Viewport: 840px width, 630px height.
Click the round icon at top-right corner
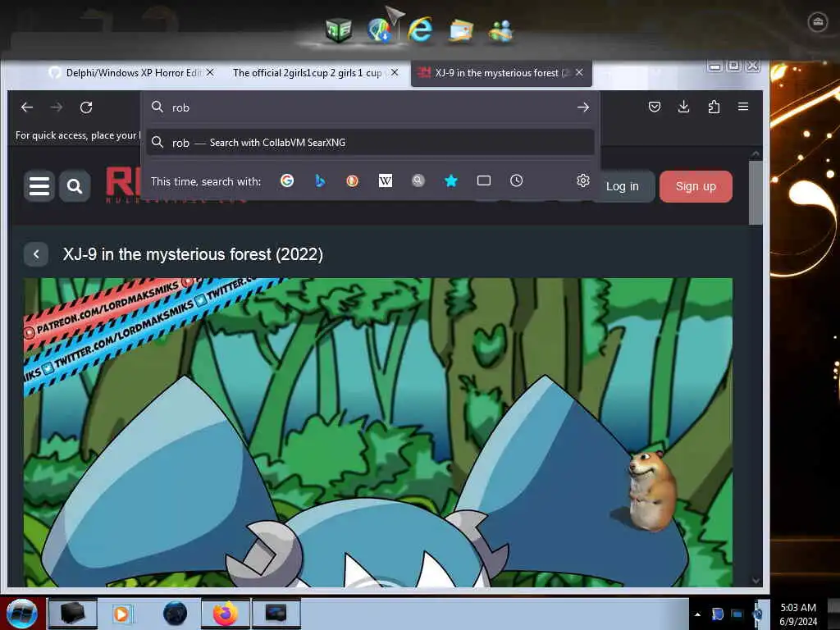point(818,22)
